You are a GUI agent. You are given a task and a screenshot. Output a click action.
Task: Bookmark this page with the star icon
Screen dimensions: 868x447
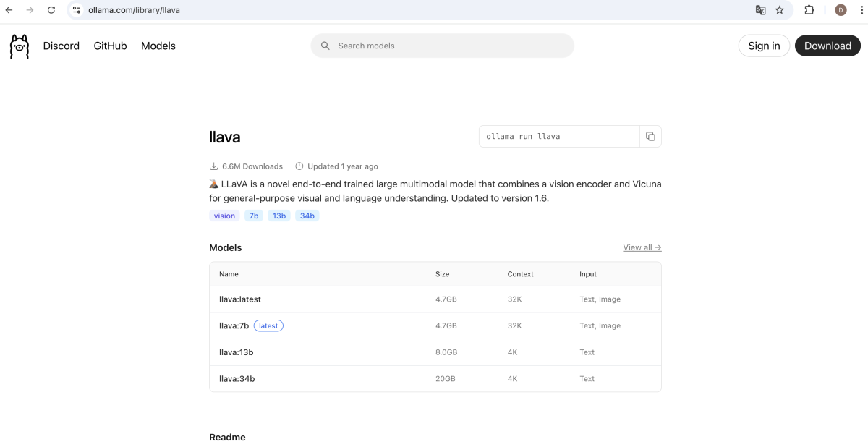click(x=780, y=10)
